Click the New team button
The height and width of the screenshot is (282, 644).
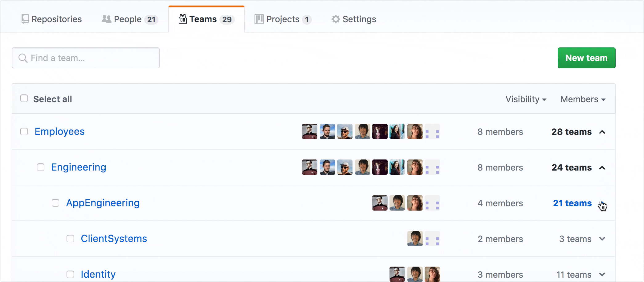coord(586,58)
